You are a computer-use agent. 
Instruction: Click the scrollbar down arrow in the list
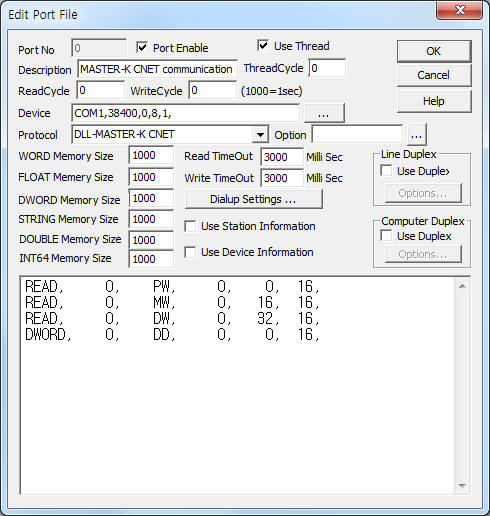point(462,485)
